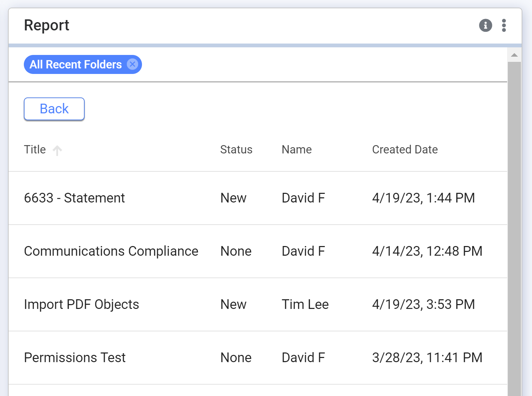Click the Report panel title
Screen dimensions: 532x396
(x=47, y=25)
